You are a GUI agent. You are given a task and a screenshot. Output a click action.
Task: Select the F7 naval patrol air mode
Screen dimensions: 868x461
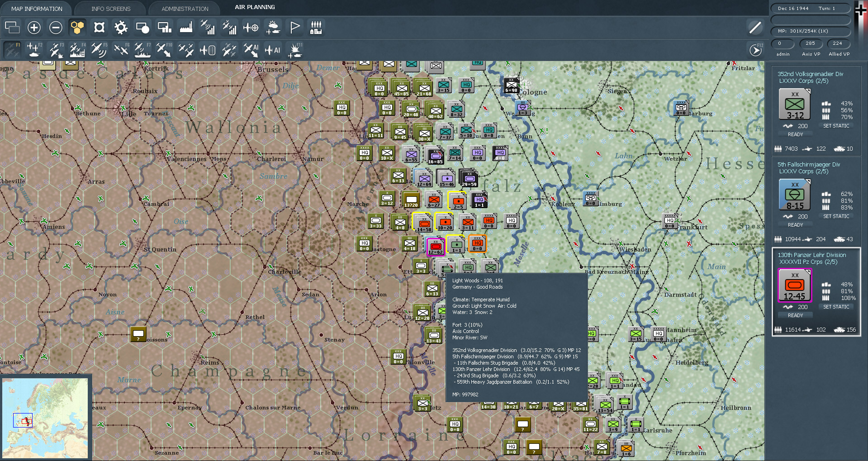point(142,50)
